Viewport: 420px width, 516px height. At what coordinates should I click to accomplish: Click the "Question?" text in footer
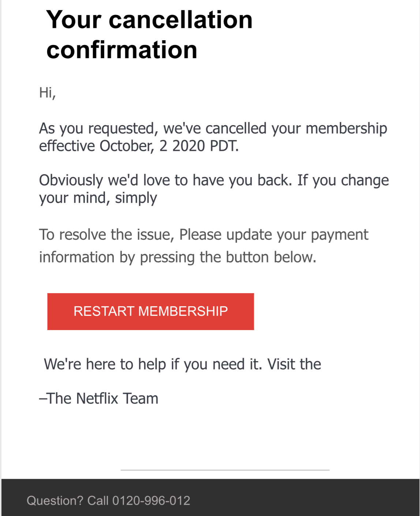pyautogui.click(x=55, y=501)
